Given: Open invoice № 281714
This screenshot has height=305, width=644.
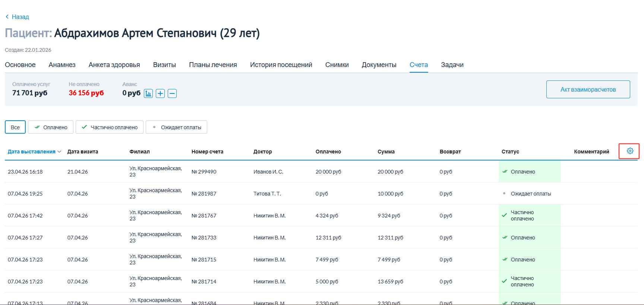Looking at the screenshot, I should [x=204, y=282].
